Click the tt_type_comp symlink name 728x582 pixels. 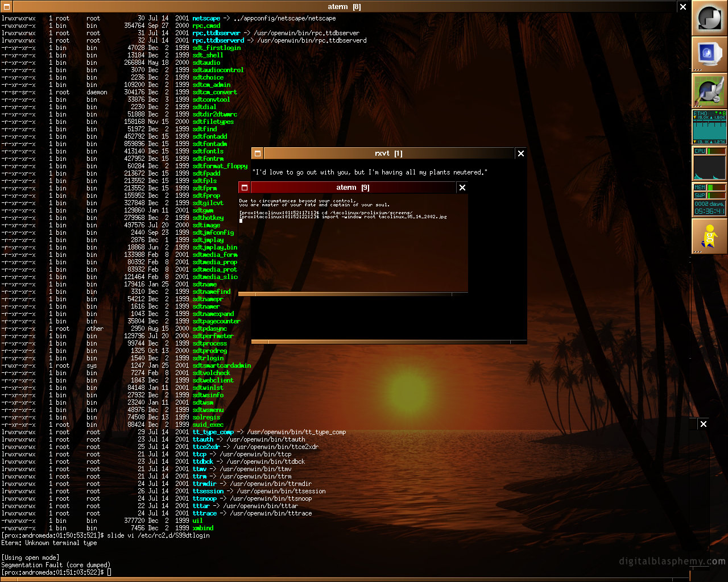click(x=213, y=432)
